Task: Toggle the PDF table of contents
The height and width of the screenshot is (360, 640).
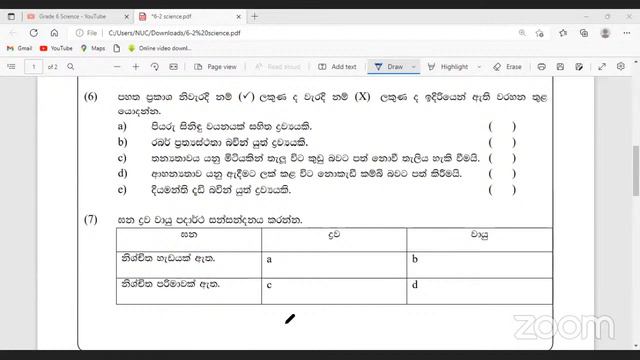Action: click(x=11, y=67)
